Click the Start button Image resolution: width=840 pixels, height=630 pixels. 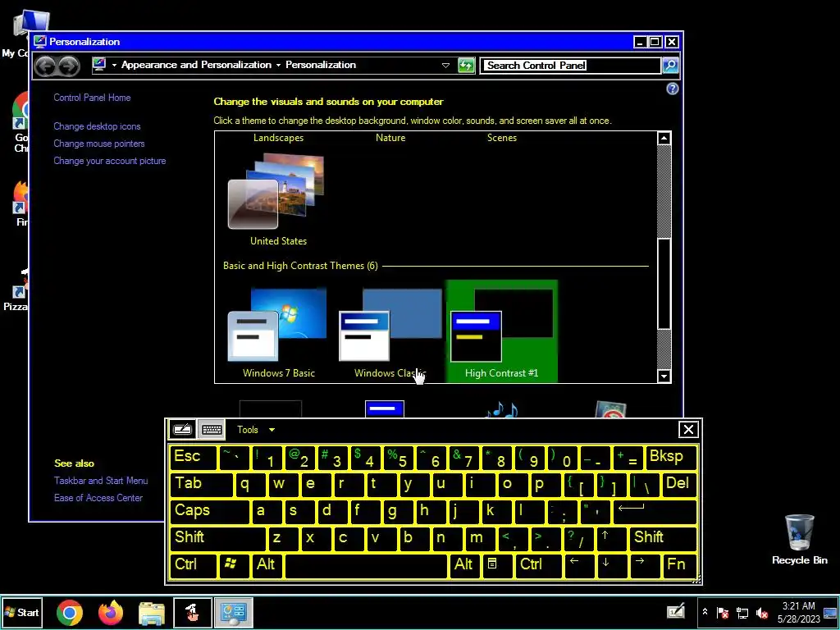click(x=21, y=612)
